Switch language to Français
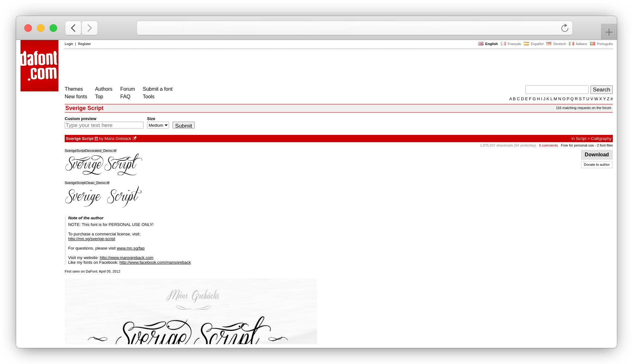 coord(514,44)
